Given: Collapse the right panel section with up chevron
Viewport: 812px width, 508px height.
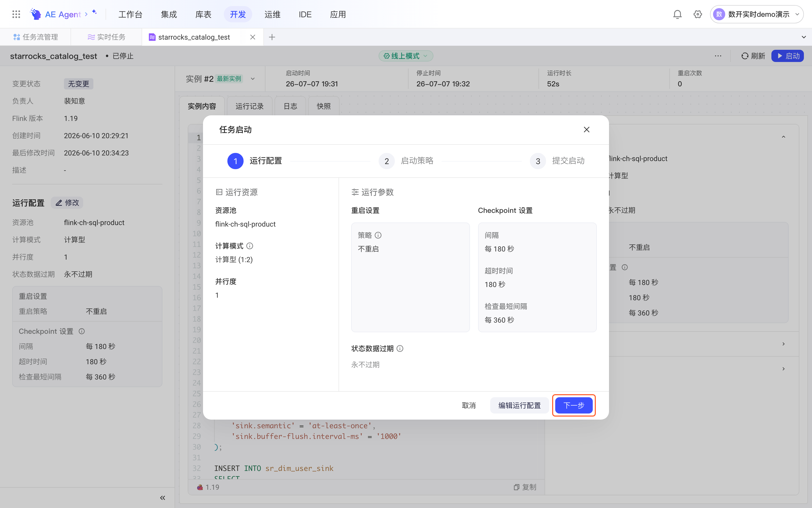Looking at the screenshot, I should pyautogui.click(x=784, y=137).
